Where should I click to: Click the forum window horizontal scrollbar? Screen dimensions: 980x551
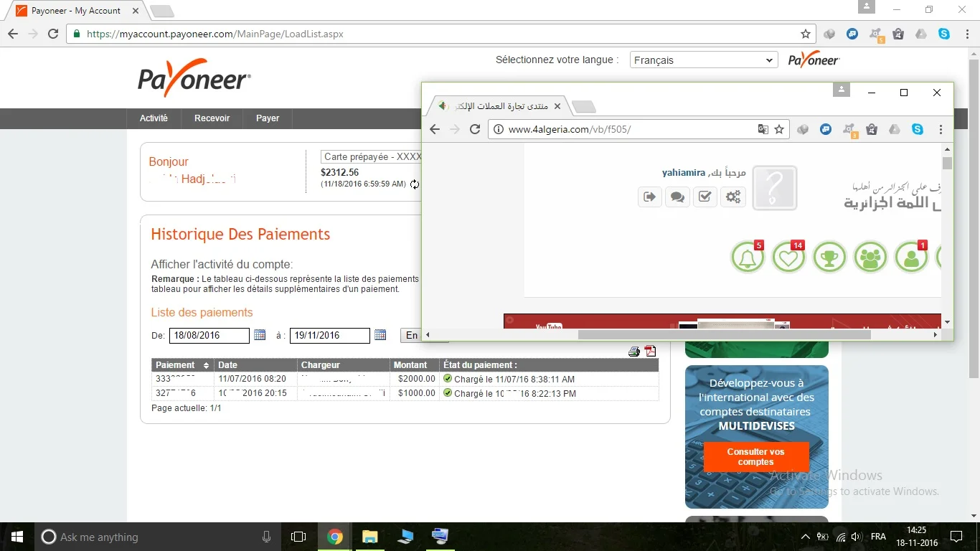pos(723,334)
